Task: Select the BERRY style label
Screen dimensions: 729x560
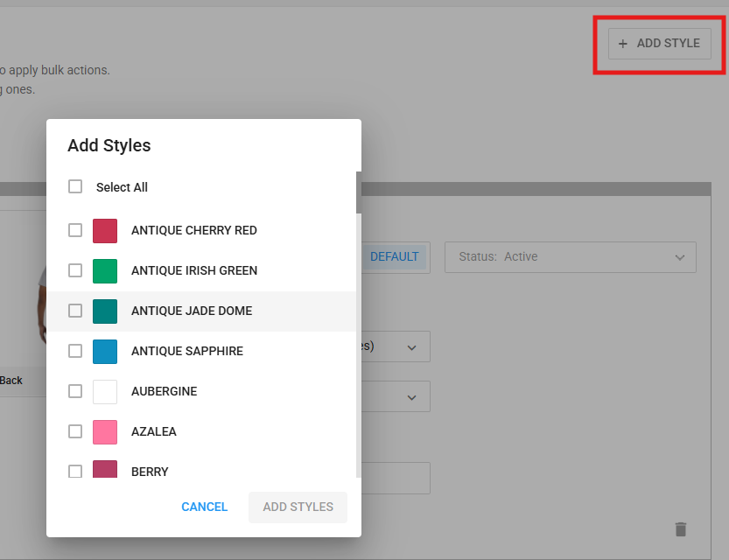Action: tap(150, 472)
